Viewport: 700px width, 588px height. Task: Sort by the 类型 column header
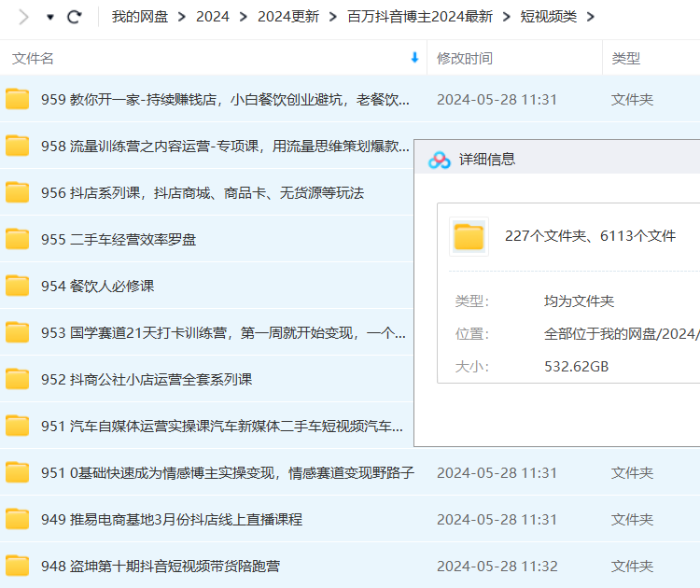625,58
